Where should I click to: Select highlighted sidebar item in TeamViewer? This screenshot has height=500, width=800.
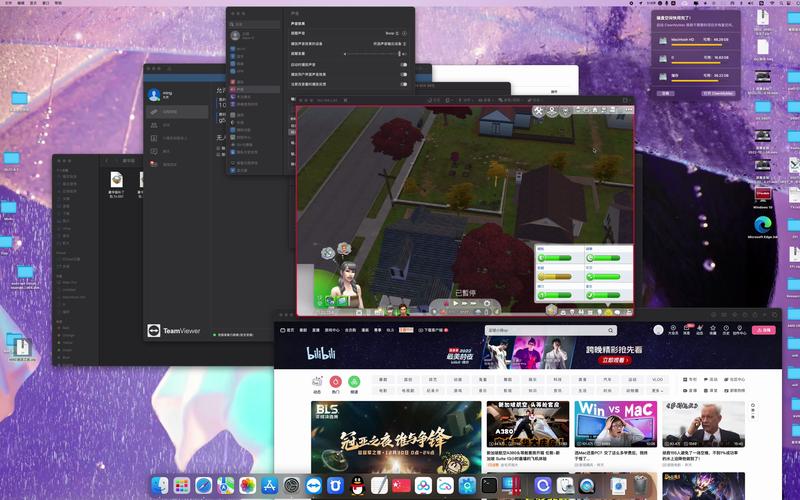tap(177, 112)
